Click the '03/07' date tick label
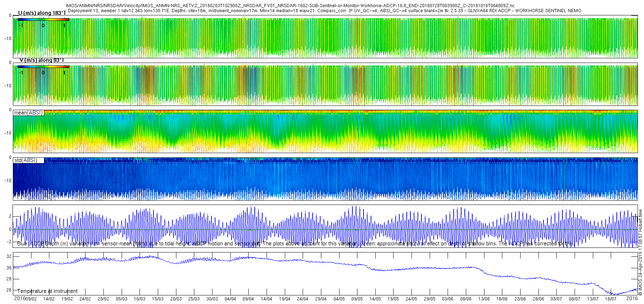This screenshot has width=644, height=304. click(556, 299)
